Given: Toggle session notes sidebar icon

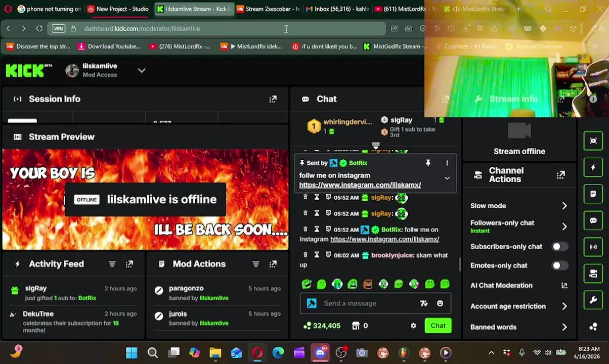Looking at the screenshot, I should click(593, 194).
